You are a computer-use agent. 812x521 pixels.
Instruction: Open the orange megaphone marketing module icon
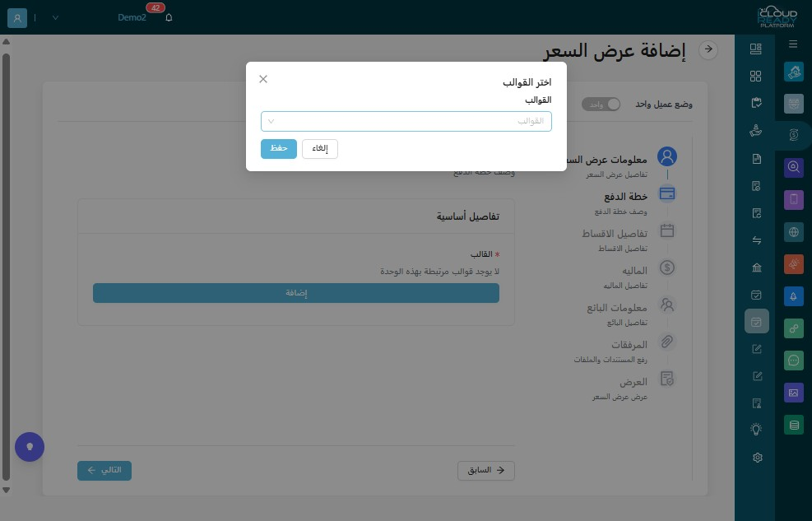793,264
